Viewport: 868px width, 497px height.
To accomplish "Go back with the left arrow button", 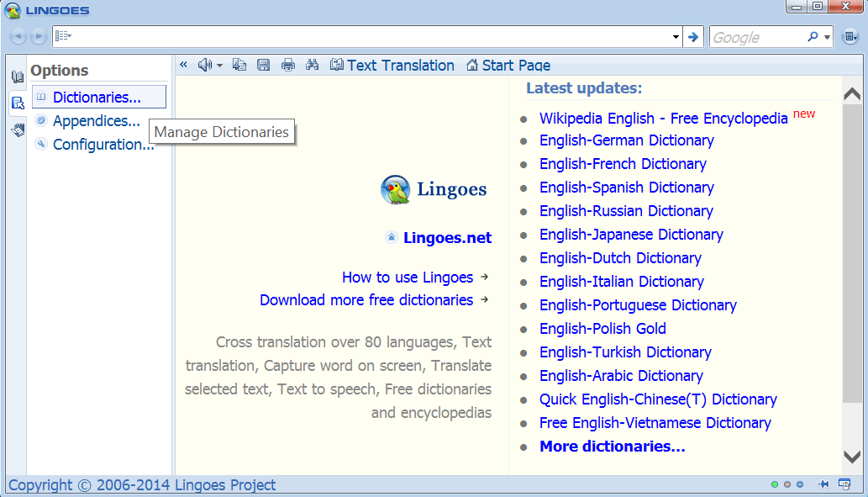I will [18, 36].
